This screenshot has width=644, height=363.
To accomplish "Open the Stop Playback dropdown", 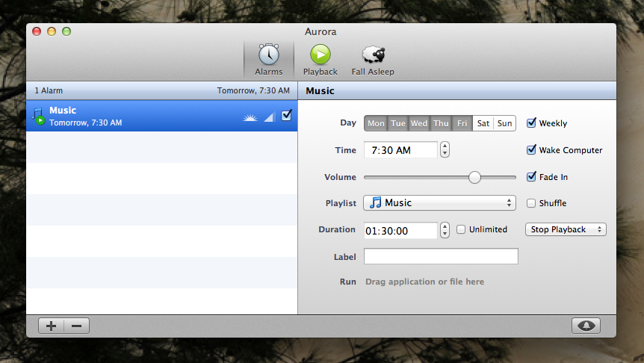I will (566, 229).
